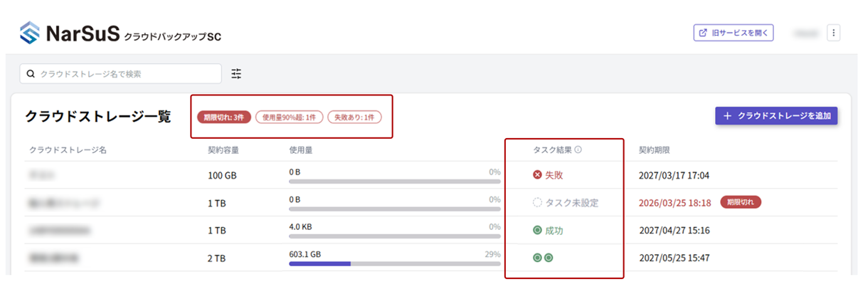Viewport: 868px width, 304px height.
Task: Click the NarSuS logo icon
Action: [x=31, y=33]
